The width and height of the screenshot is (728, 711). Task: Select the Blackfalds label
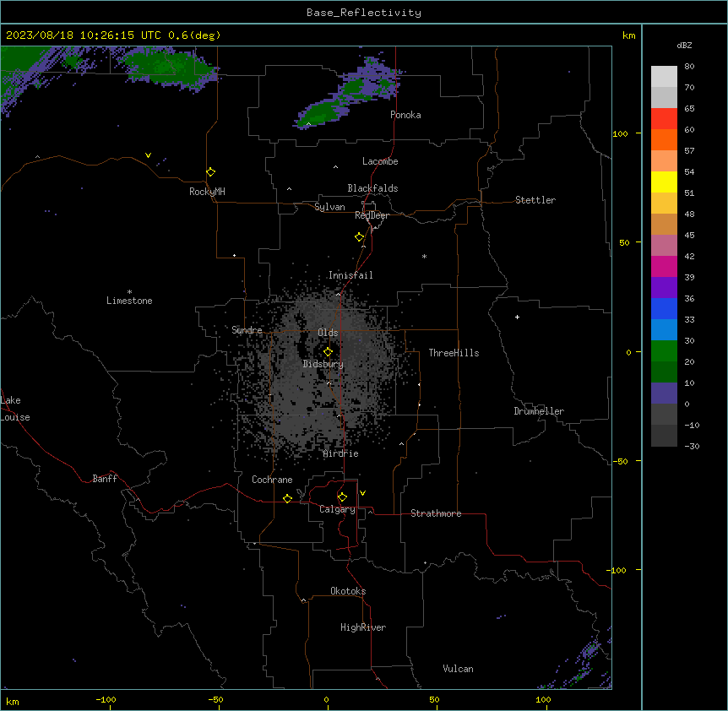coord(372,188)
